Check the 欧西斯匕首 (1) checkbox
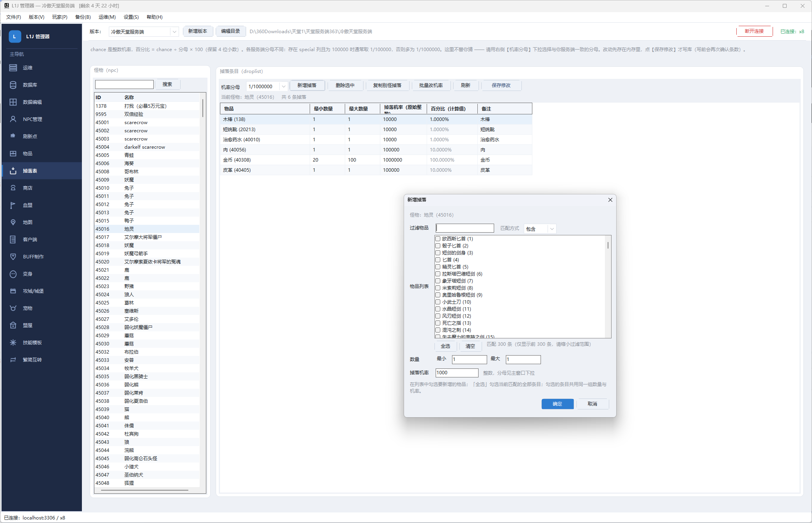 [x=438, y=239]
